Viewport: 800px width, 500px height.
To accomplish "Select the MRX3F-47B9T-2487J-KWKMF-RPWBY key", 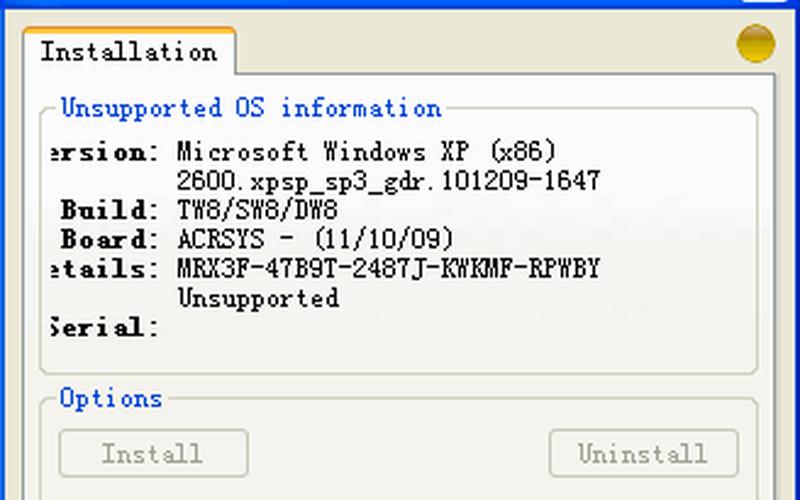I will 388,268.
